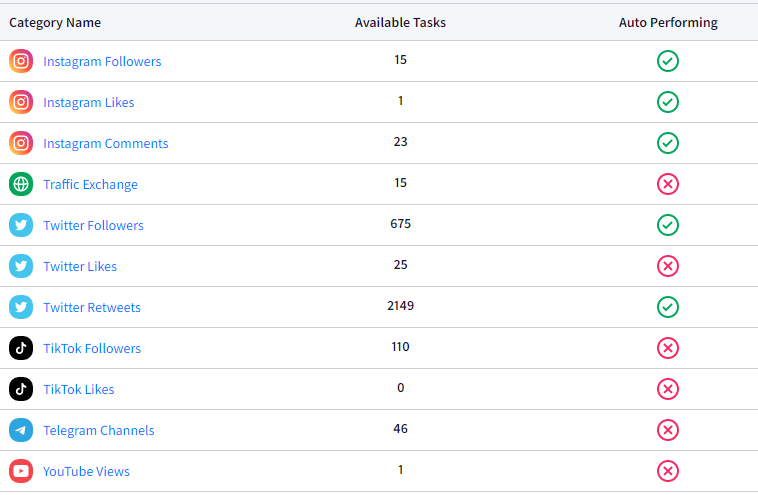Enable auto performing for TikTok Likes
The height and width of the screenshot is (495, 758).
click(668, 389)
